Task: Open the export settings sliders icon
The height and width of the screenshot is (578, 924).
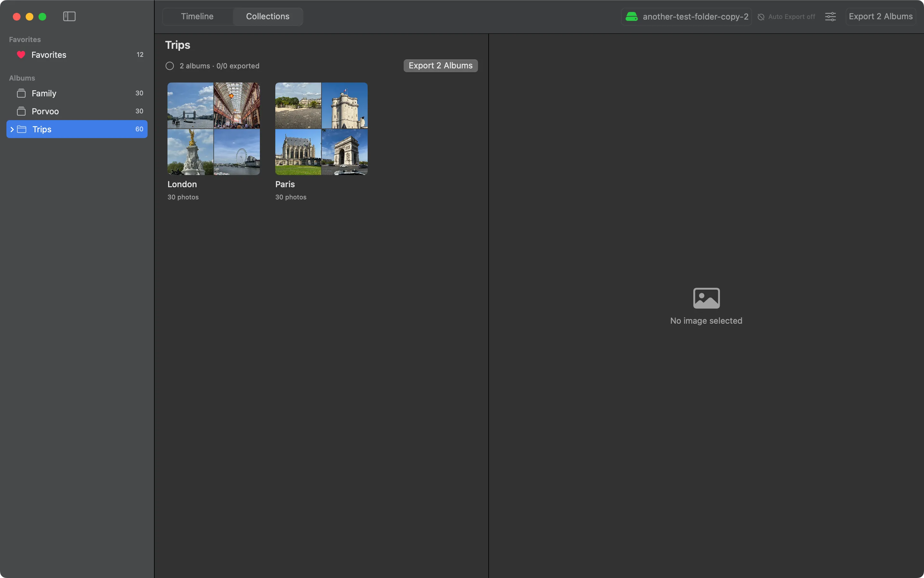Action: tap(830, 16)
